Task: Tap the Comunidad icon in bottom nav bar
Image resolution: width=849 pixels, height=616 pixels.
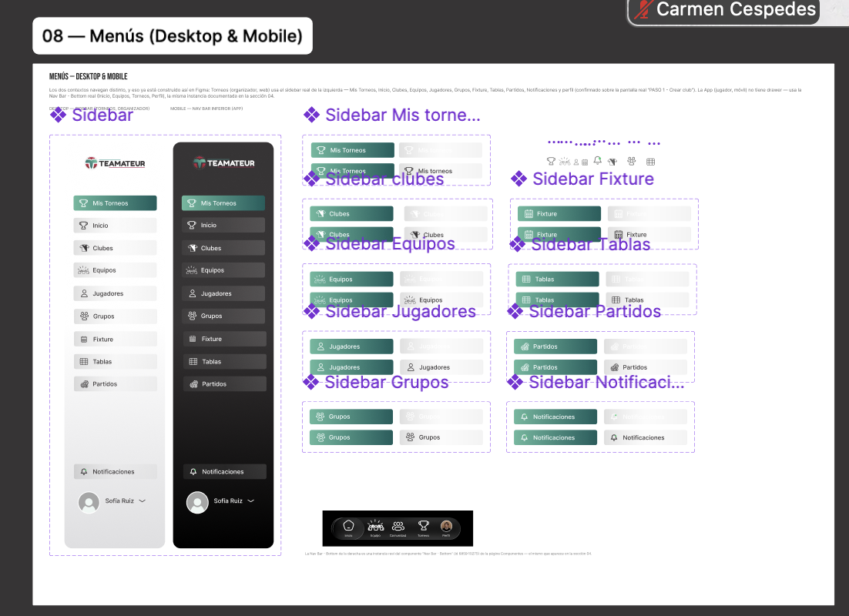Action: [x=398, y=527]
